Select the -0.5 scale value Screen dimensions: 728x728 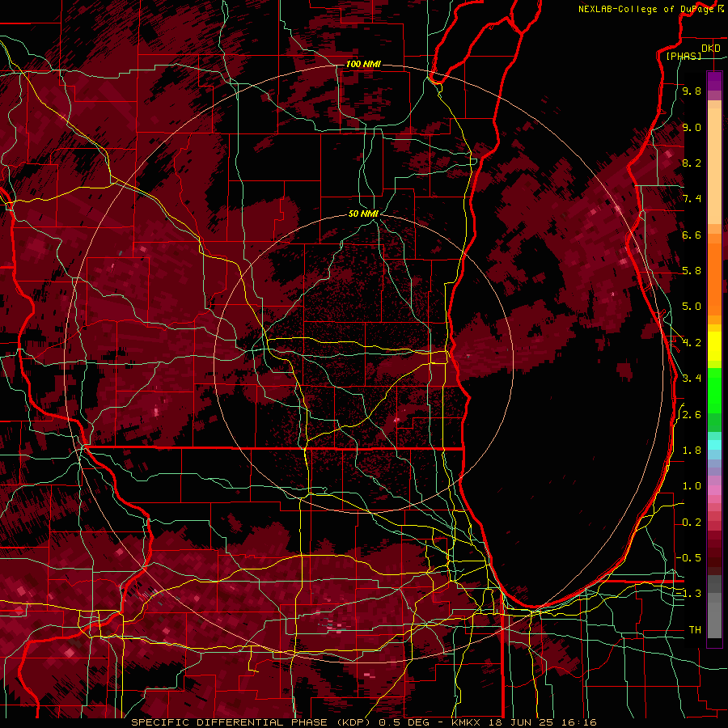point(688,558)
